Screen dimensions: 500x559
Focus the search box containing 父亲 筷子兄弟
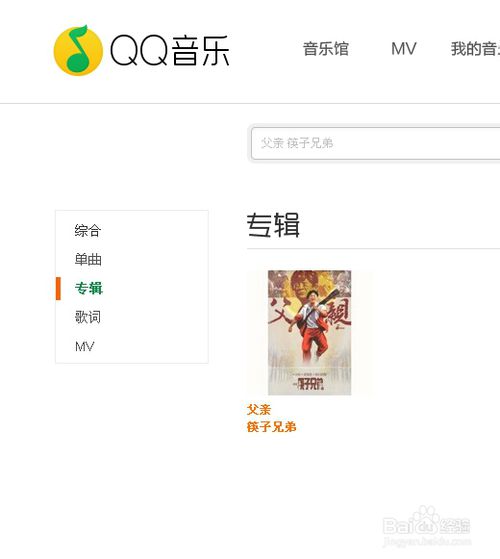tap(376, 143)
